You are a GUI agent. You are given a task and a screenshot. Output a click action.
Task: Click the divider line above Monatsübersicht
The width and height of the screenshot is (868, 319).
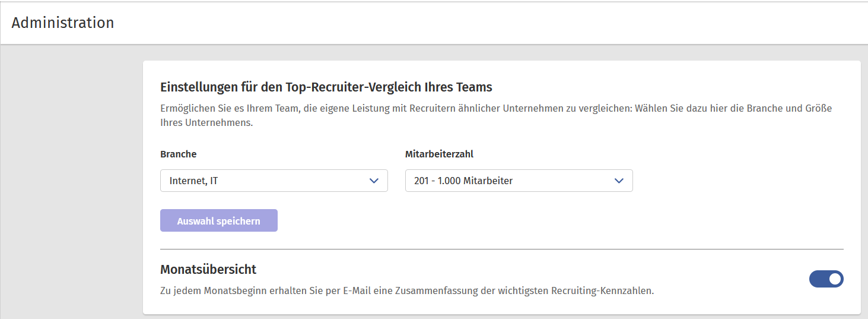coord(501,249)
